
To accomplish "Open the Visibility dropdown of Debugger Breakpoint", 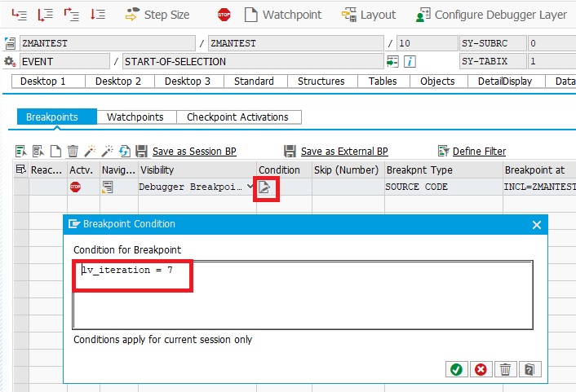I will click(x=250, y=187).
